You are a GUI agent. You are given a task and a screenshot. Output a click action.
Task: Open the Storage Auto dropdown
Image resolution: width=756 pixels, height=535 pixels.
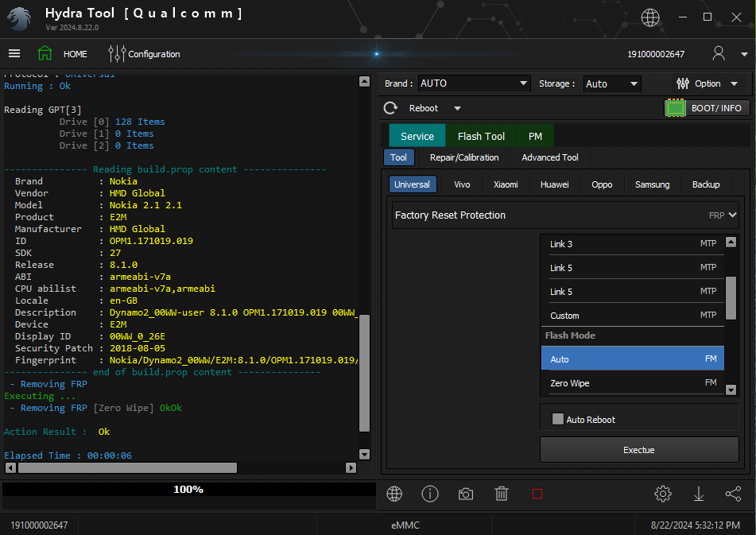tap(634, 83)
